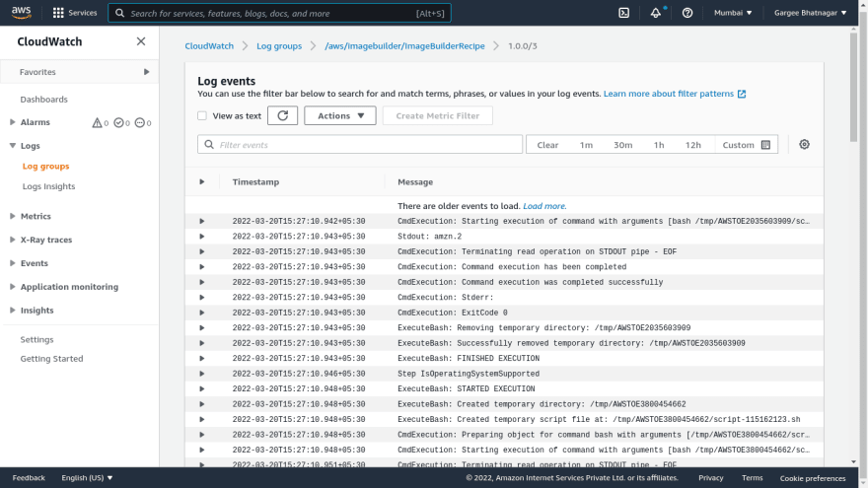
Task: Open Logs Insights in the sidebar
Action: pos(48,186)
